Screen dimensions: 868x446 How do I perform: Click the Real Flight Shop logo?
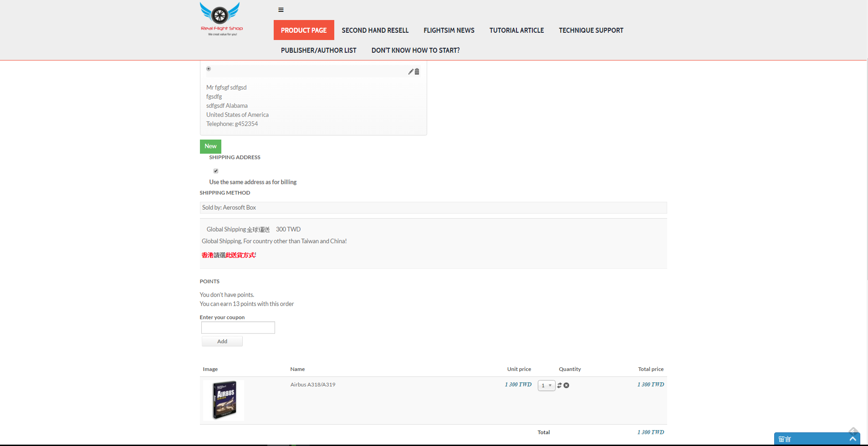[222, 19]
